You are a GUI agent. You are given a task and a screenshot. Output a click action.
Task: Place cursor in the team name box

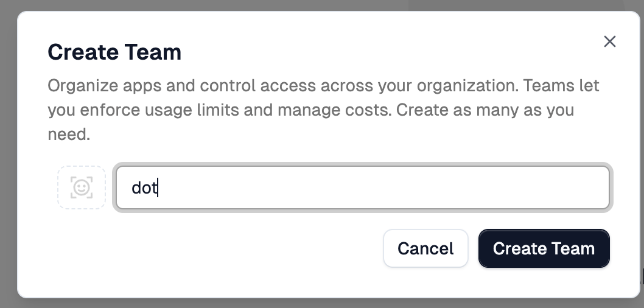pyautogui.click(x=363, y=187)
